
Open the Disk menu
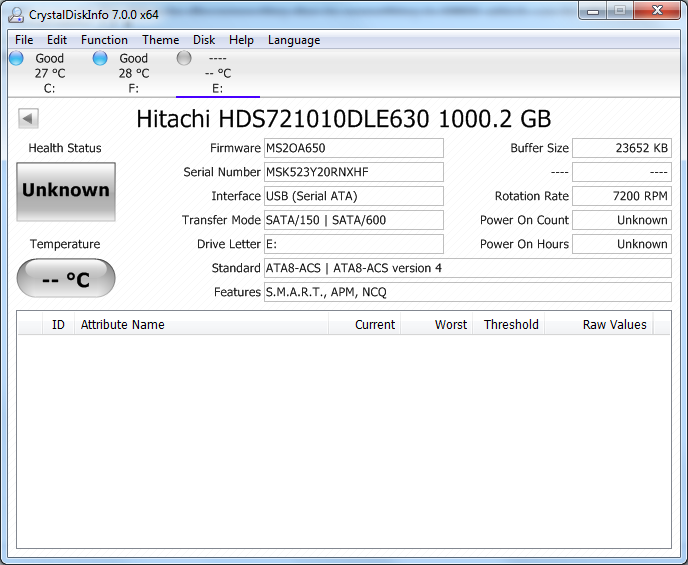pos(204,40)
